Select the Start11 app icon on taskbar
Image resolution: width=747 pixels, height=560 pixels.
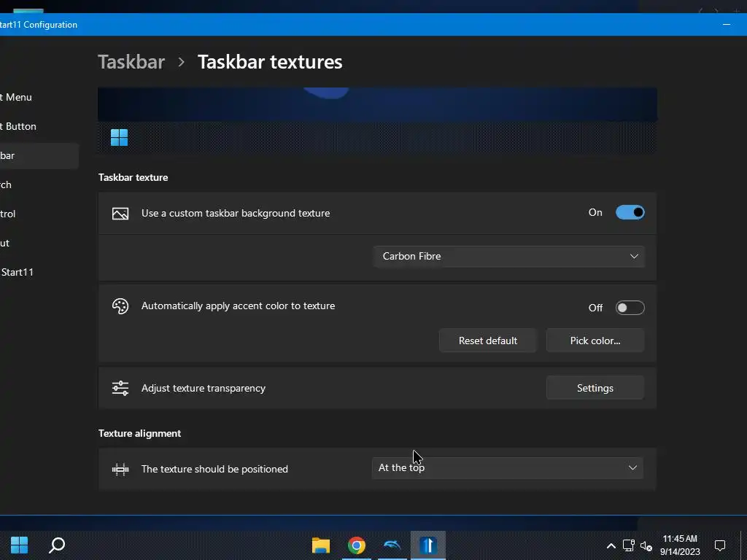pyautogui.click(x=427, y=545)
